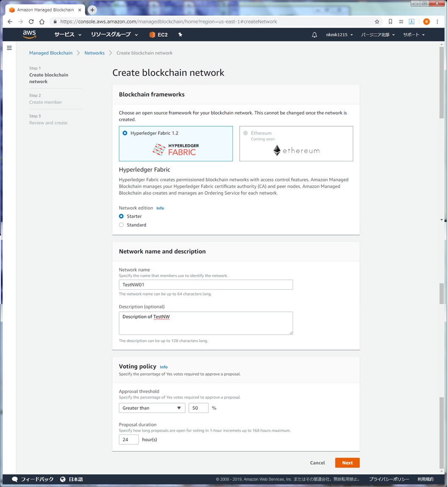This screenshot has width=448, height=487.
Task: Select the Ethereum radio button
Action: coord(246,133)
